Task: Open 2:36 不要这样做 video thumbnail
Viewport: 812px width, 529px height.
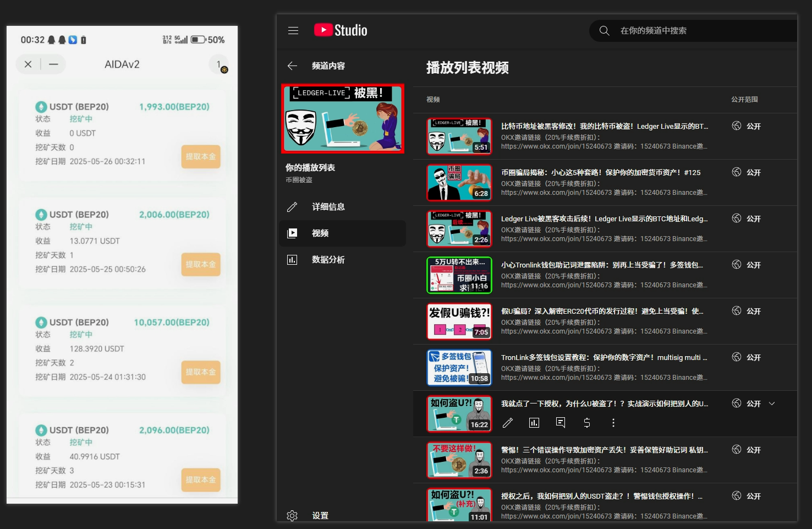Action: [459, 460]
